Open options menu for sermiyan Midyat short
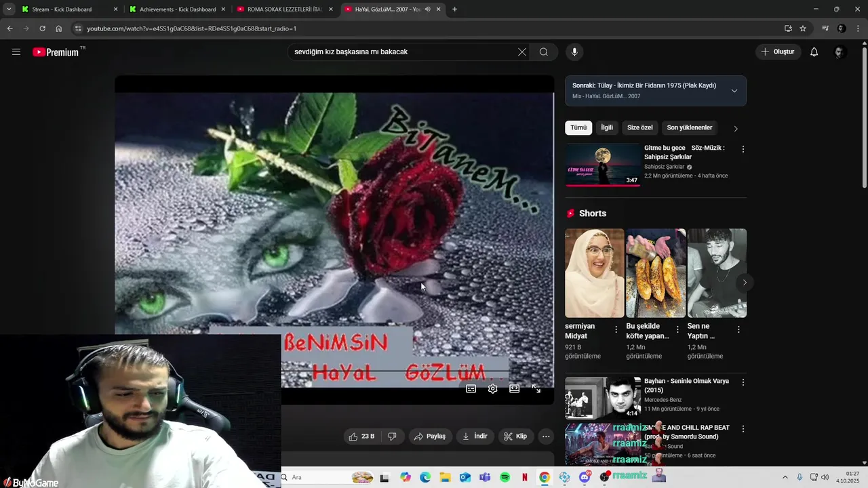 coord(616,329)
